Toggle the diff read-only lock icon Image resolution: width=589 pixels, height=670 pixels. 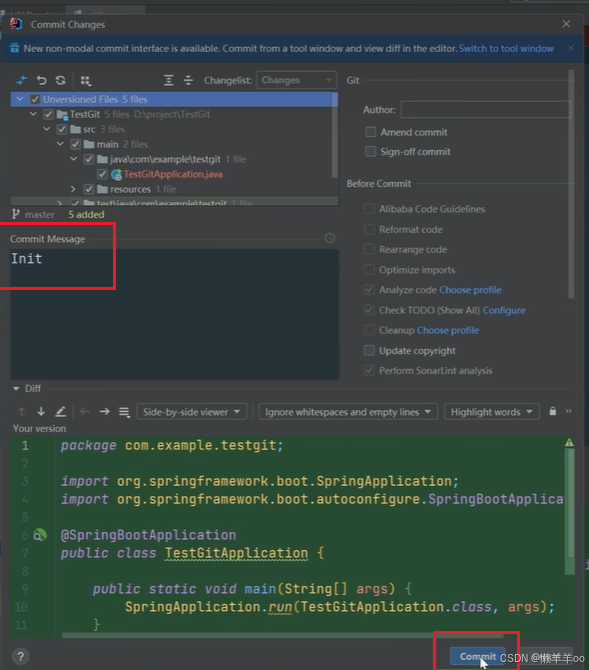[553, 411]
